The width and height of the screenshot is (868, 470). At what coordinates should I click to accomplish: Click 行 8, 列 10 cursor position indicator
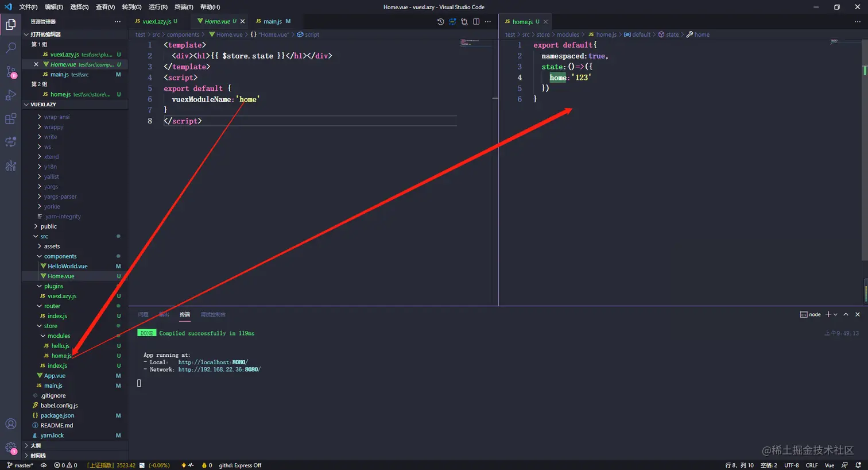[739, 465]
